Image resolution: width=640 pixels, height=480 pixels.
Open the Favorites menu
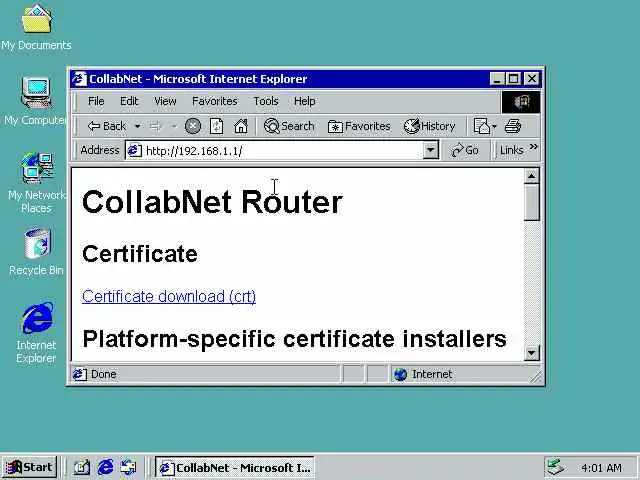(215, 101)
